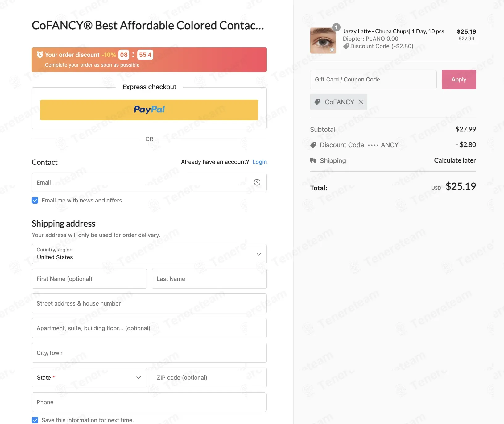Click the discount tag icon under product

tap(346, 46)
